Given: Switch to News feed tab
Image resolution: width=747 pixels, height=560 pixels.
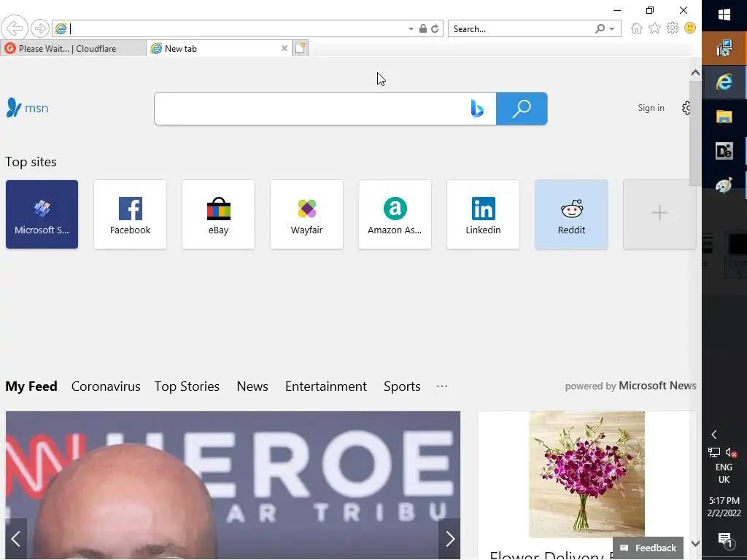Looking at the screenshot, I should tap(252, 386).
